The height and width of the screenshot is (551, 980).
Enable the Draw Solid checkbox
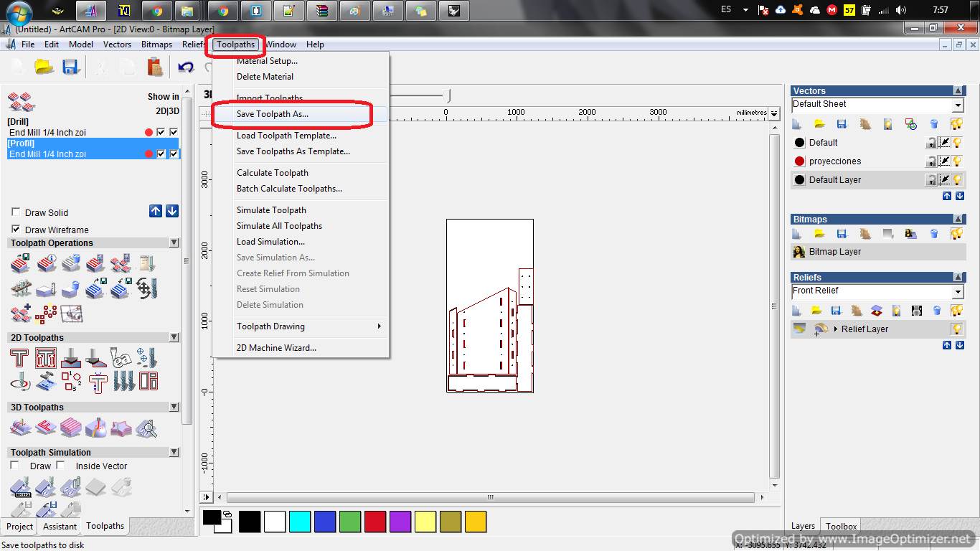16,212
